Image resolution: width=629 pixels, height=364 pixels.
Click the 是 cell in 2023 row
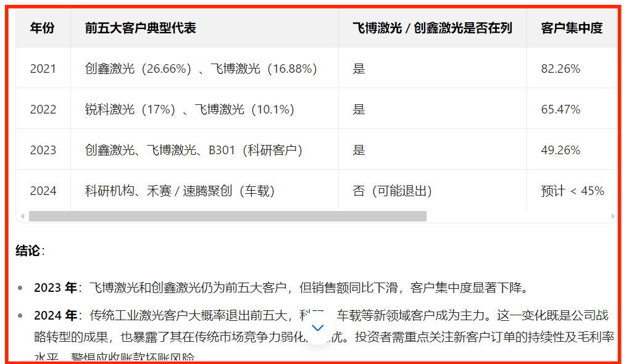[359, 150]
